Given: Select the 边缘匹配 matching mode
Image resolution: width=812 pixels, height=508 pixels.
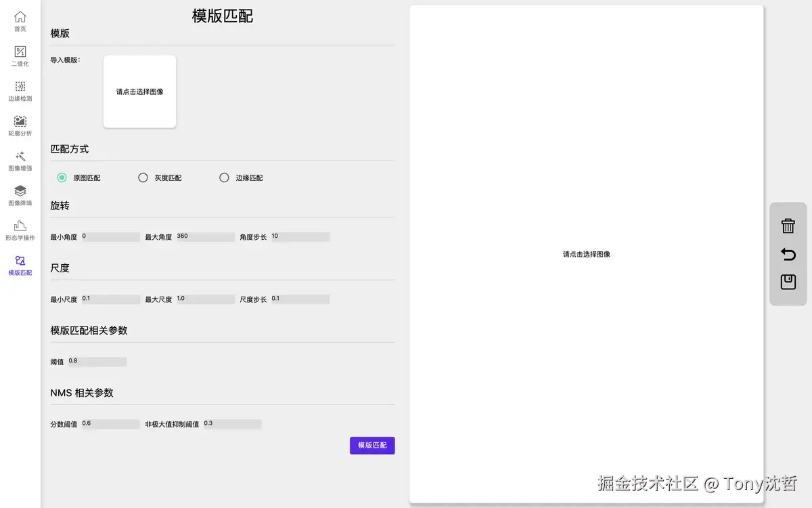Looking at the screenshot, I should coord(224,177).
